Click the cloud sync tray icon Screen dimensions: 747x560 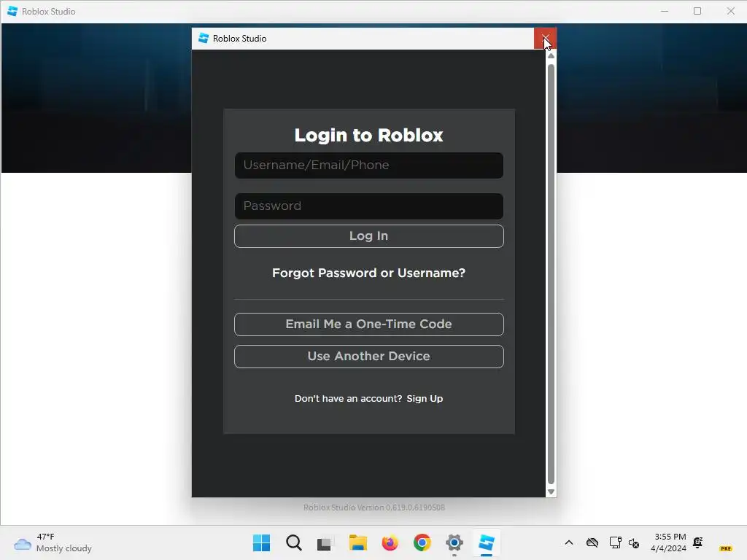tap(592, 542)
